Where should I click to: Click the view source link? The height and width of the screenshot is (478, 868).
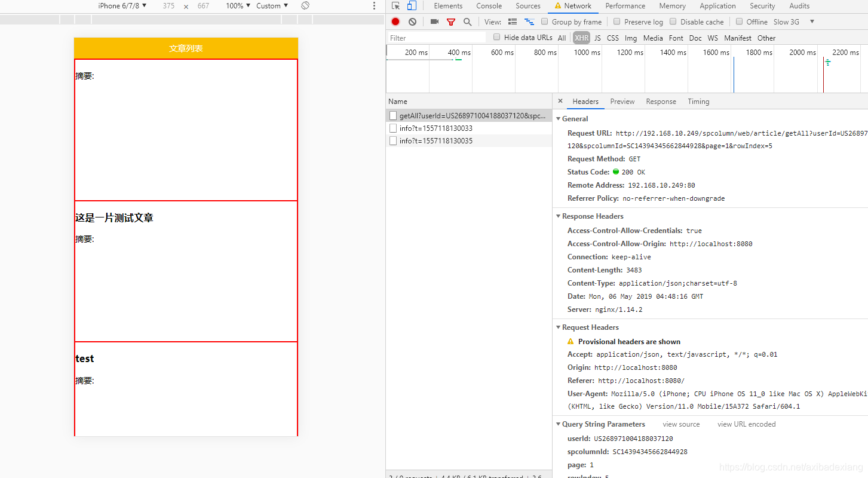click(681, 424)
